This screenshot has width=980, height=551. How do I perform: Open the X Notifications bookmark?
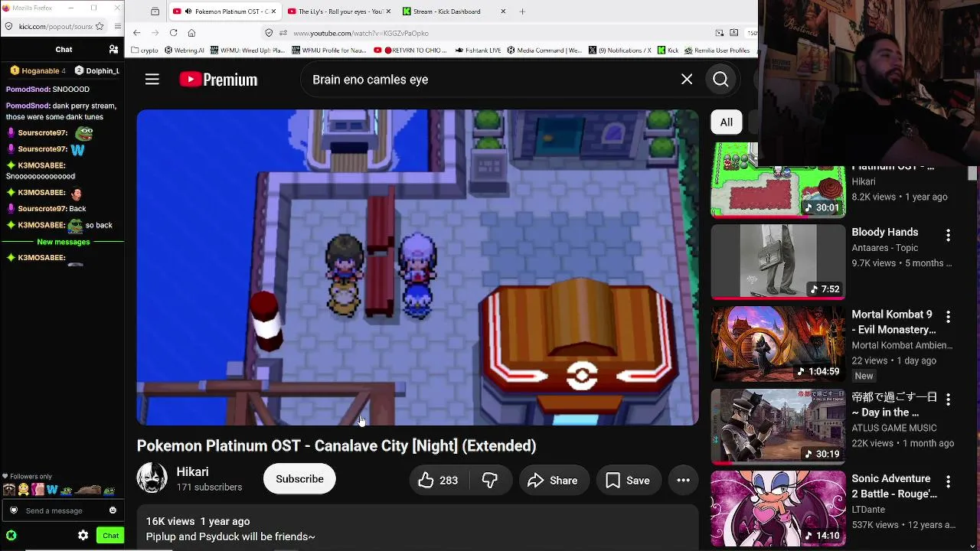tap(620, 51)
